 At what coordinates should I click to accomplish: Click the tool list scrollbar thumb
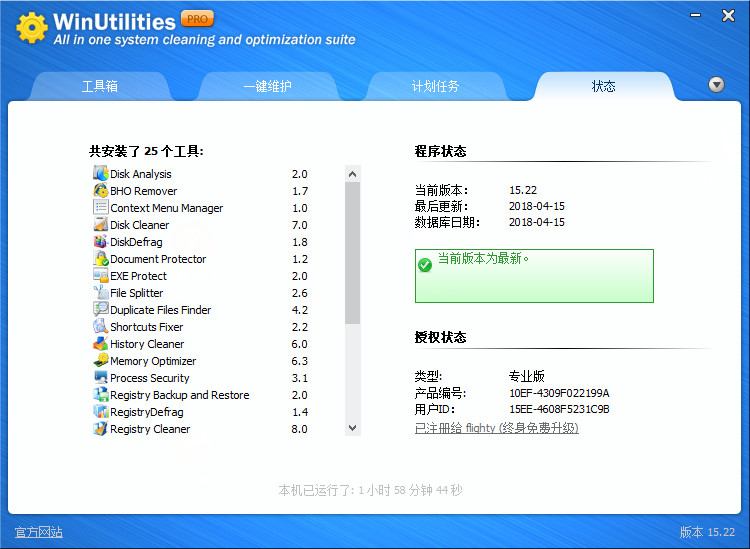(x=353, y=253)
